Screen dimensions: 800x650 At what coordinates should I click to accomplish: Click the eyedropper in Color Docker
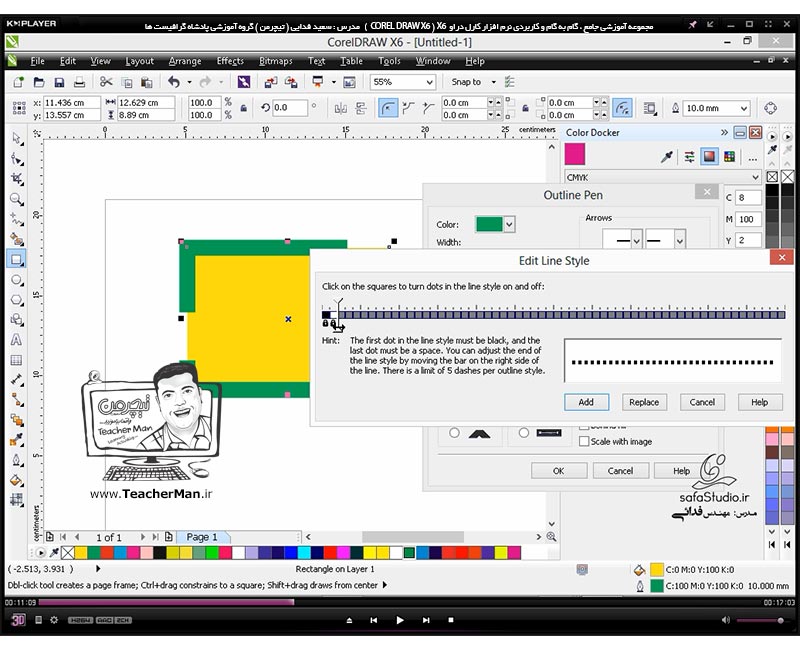(x=666, y=157)
